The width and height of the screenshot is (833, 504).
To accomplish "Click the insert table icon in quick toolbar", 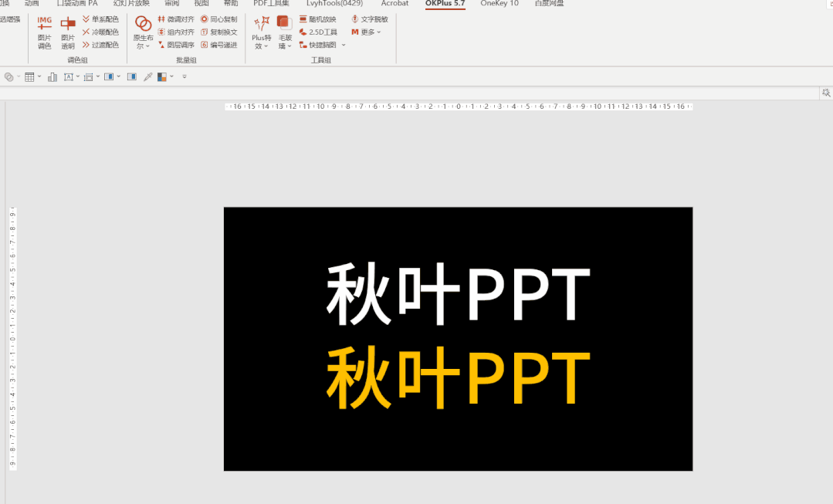I will pyautogui.click(x=30, y=77).
